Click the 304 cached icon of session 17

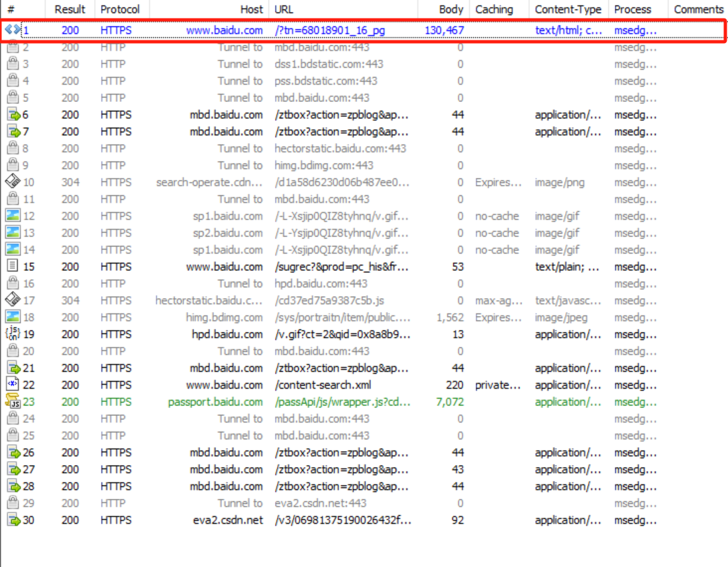(13, 300)
